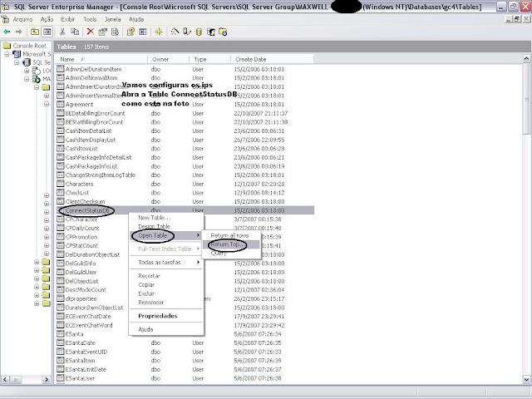
Task: Click the Copy toolbar icon
Action: 75,32
